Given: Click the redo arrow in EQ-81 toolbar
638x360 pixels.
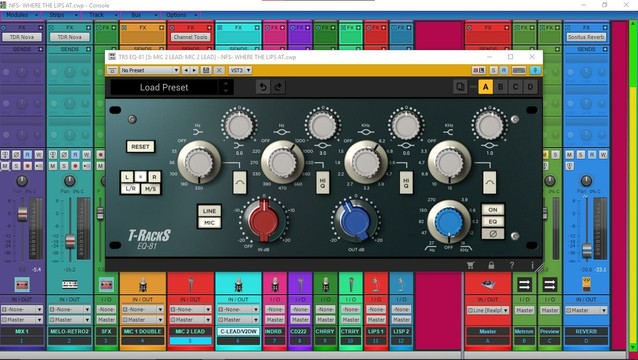Looking at the screenshot, I should (278, 87).
